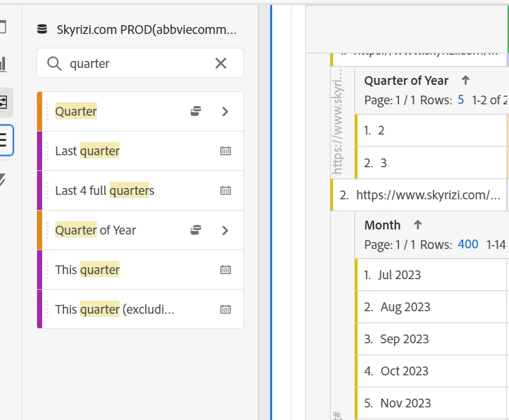Click calendar icon for This quarter (excludi...)

pos(226,309)
